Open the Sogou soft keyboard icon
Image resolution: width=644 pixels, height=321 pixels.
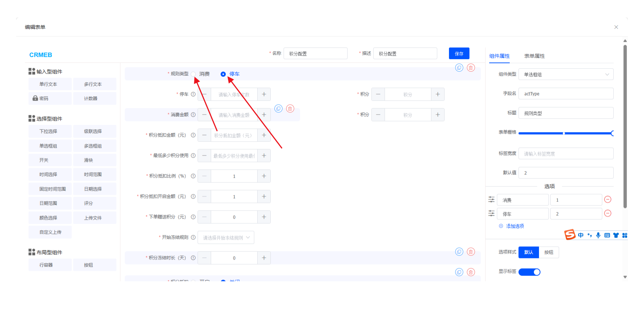[607, 235]
